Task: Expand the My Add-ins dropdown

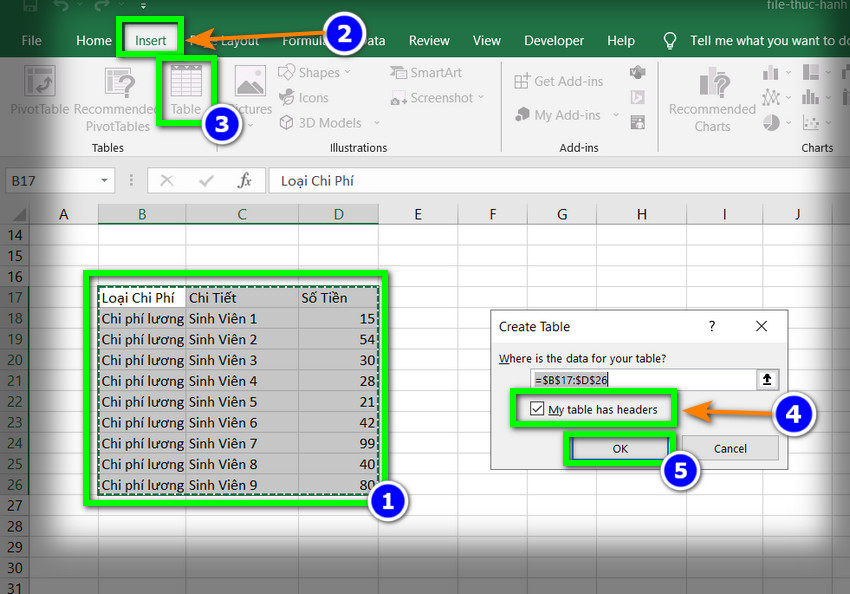Action: [616, 115]
